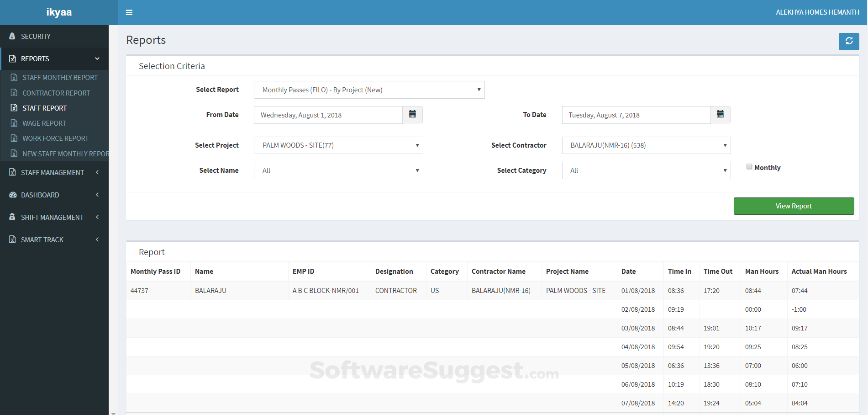Enable the Monthly checkbox
This screenshot has width=868, height=415.
tap(749, 167)
